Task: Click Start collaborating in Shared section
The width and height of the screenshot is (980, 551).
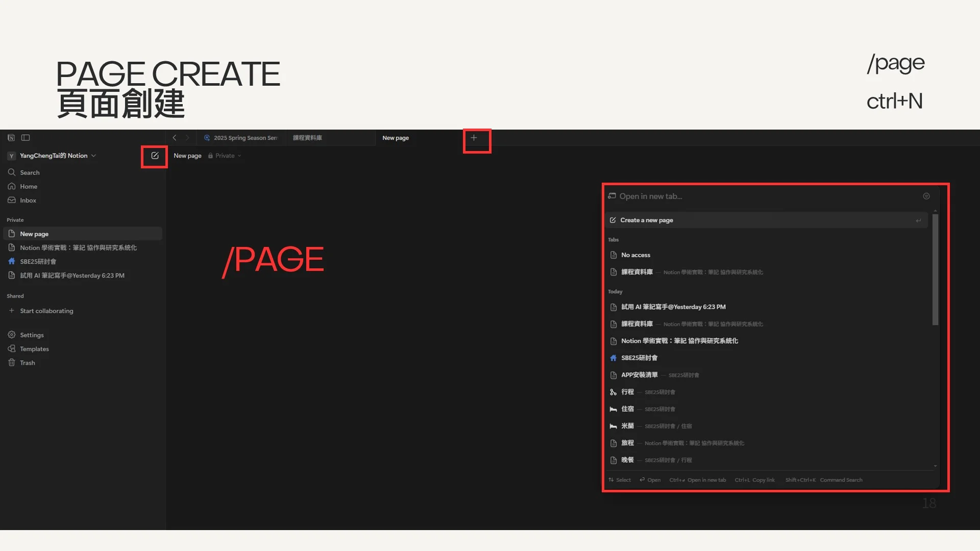Action: click(46, 311)
